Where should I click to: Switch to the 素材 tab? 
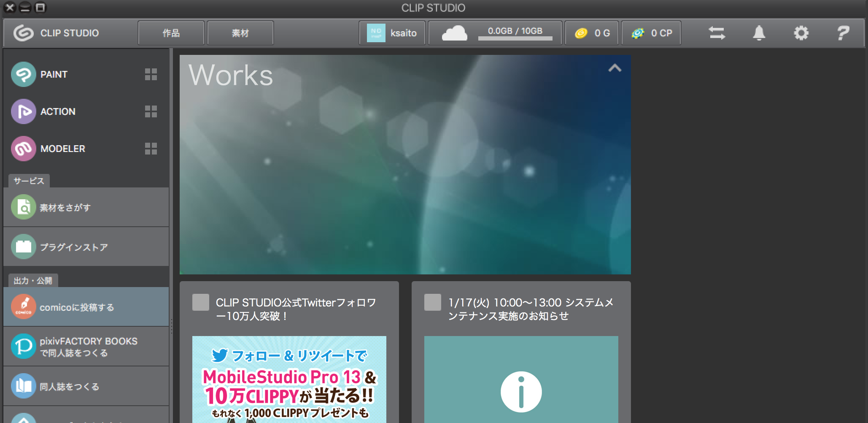[240, 33]
